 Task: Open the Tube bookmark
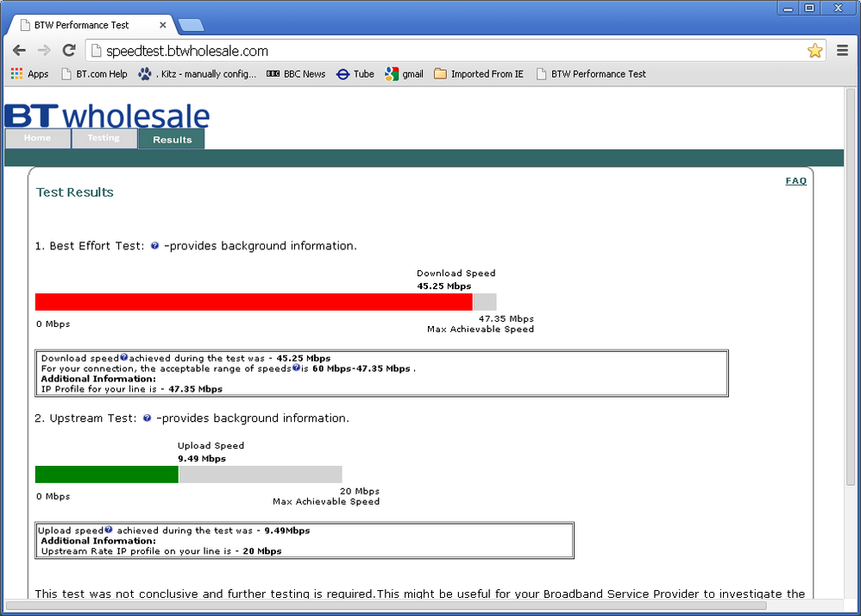pos(355,73)
